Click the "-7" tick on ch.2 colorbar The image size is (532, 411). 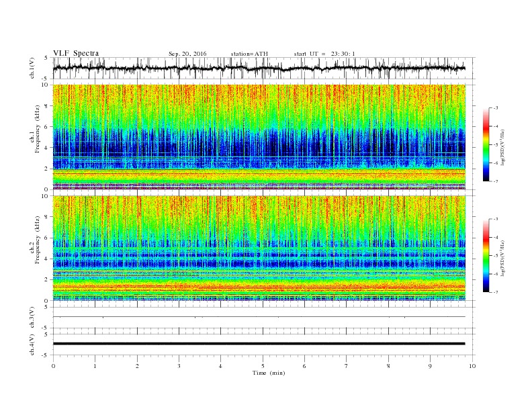point(495,292)
